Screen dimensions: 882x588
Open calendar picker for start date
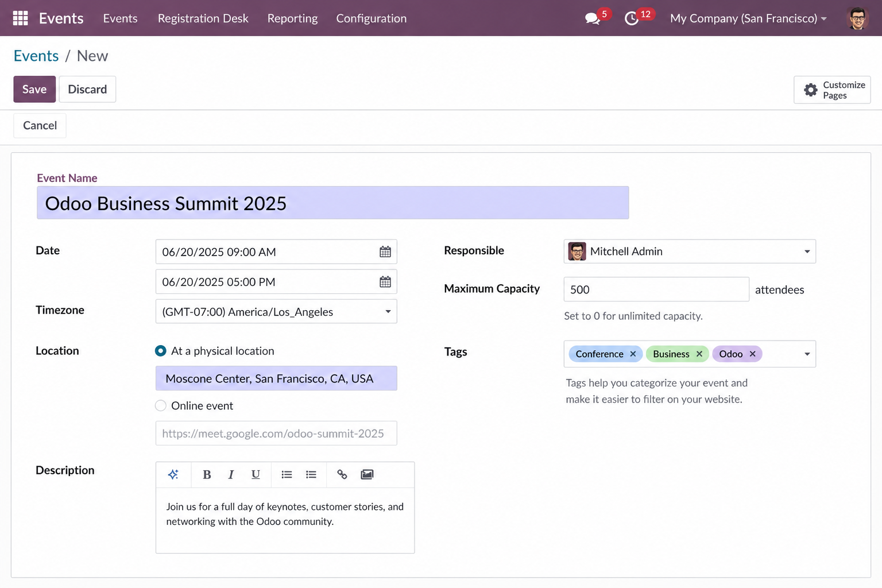pos(385,252)
